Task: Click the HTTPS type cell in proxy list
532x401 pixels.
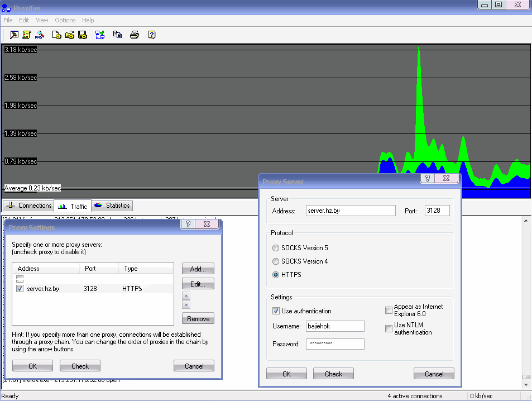Action: click(132, 288)
